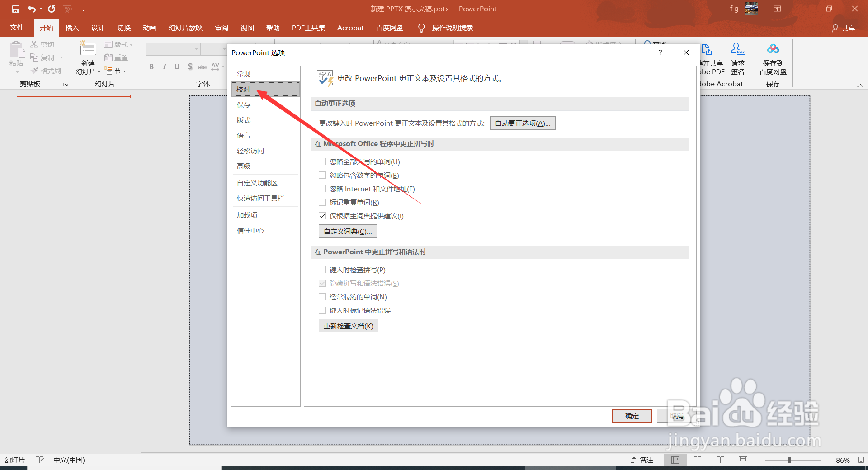Collapse the ribbon with the chevron

point(860,85)
